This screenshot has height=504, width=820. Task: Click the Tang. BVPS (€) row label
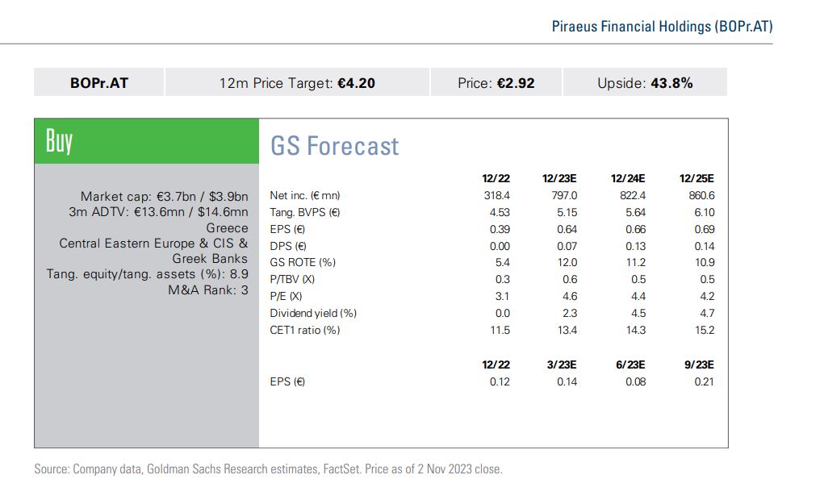(305, 213)
